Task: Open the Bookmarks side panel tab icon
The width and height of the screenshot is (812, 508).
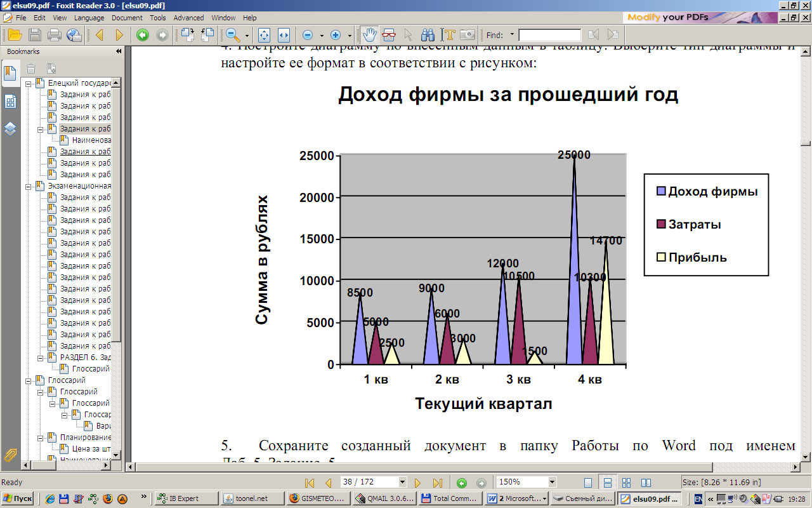Action: coord(11,73)
